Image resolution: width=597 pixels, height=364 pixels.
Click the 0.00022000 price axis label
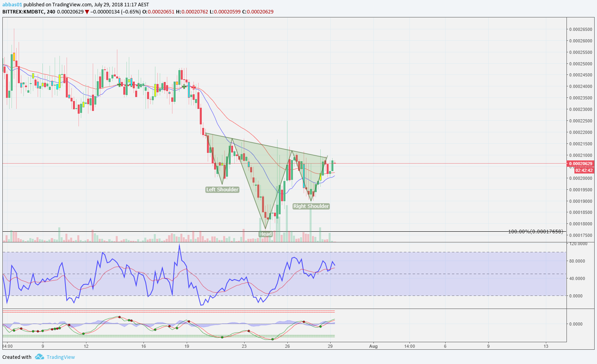[581, 132]
